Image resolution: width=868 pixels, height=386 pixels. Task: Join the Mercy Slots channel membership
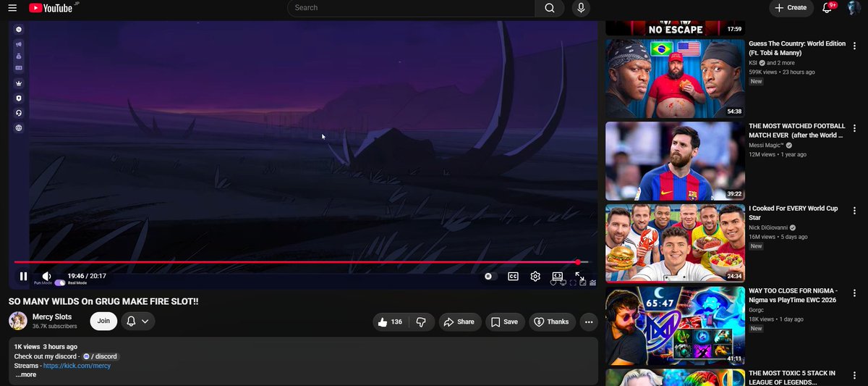[x=103, y=321]
